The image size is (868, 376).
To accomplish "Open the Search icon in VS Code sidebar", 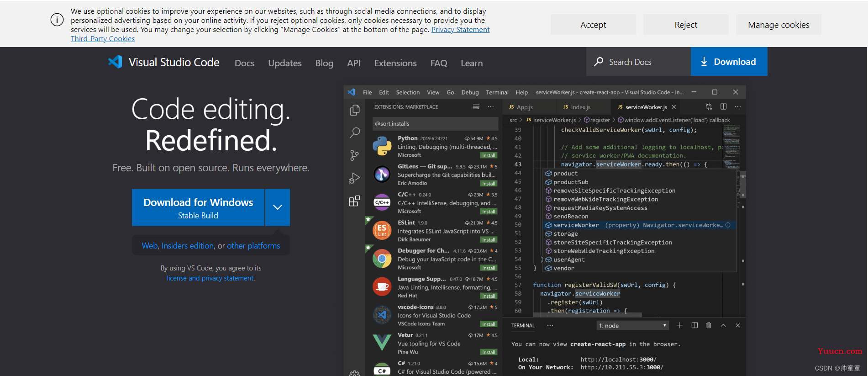I will [354, 133].
